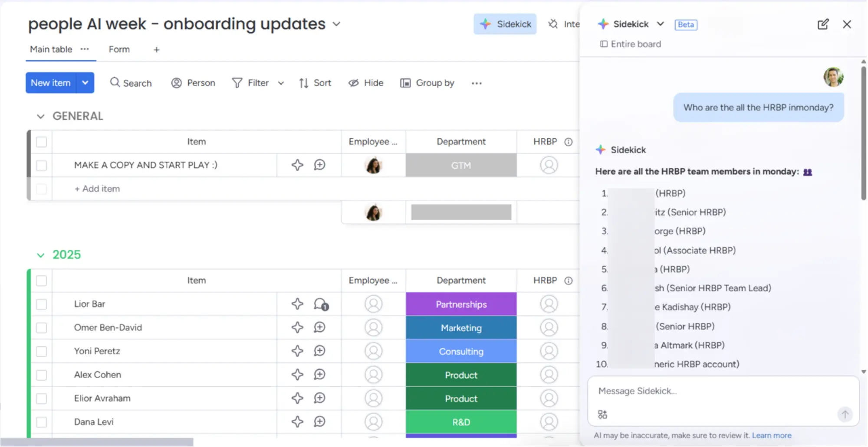Open Group by options
The image size is (868, 447).
point(427,83)
